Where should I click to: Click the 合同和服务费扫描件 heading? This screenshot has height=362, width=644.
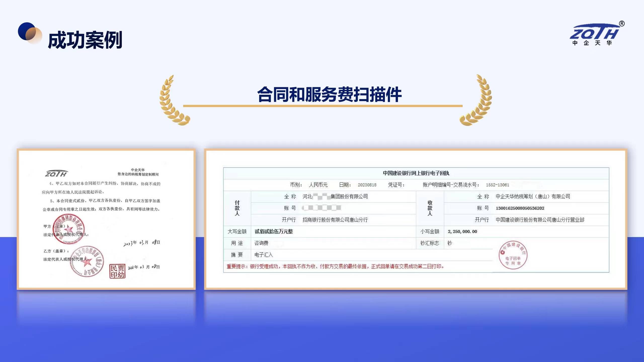coord(329,94)
